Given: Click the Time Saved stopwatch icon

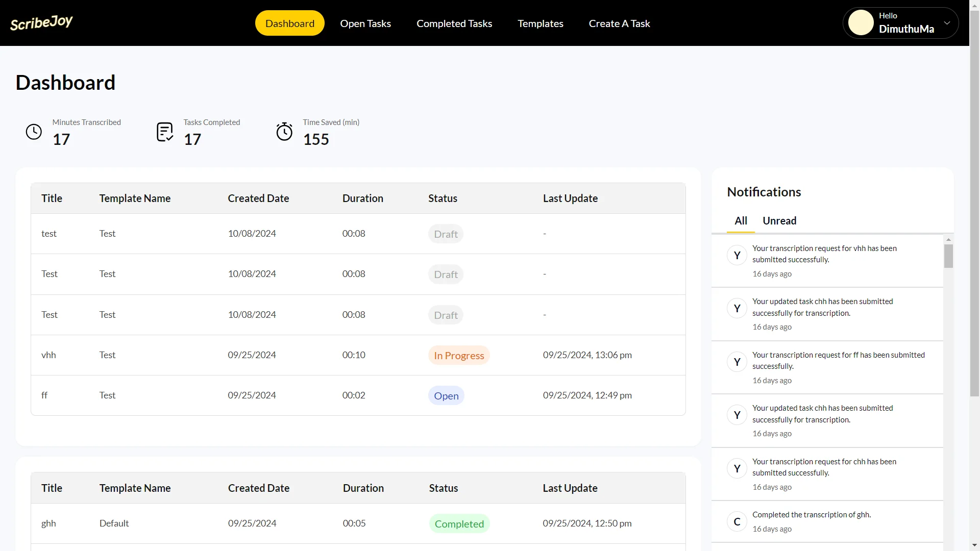Looking at the screenshot, I should (284, 132).
